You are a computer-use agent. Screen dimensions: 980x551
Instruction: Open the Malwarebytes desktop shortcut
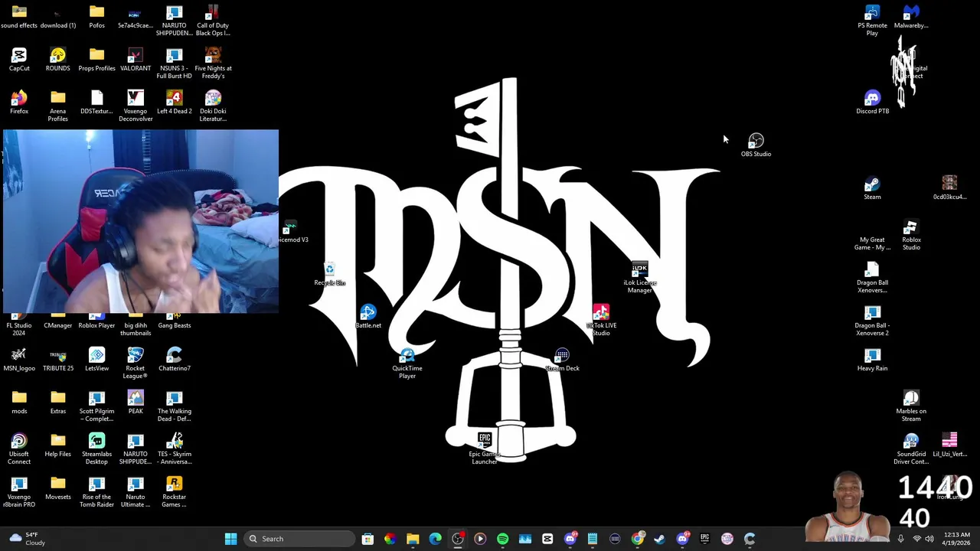click(911, 17)
